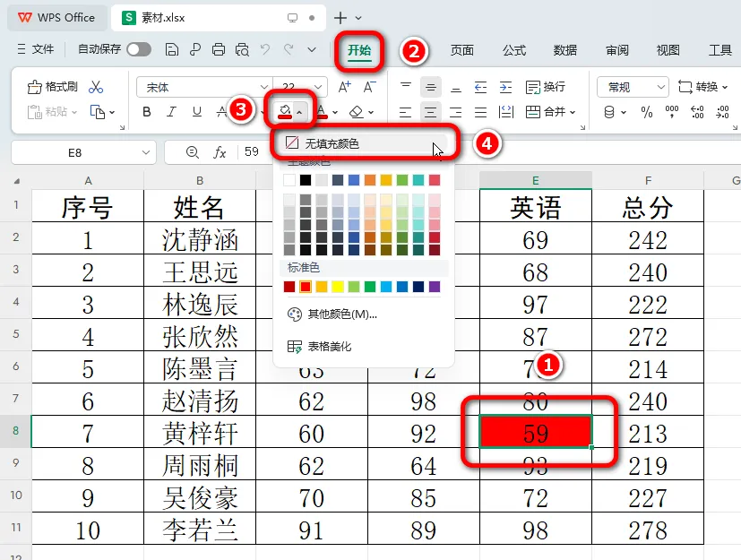Image resolution: width=741 pixels, height=560 pixels.
Task: Click the WPS Office home tab
Action: coord(56,18)
